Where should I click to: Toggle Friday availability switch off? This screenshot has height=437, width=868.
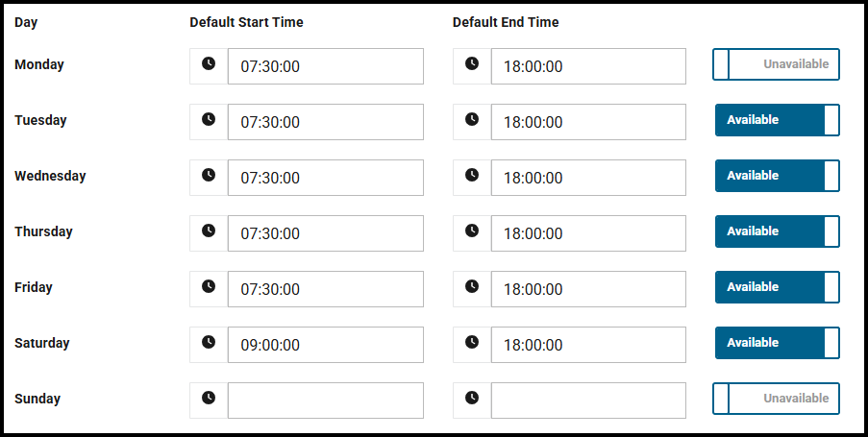[x=777, y=287]
